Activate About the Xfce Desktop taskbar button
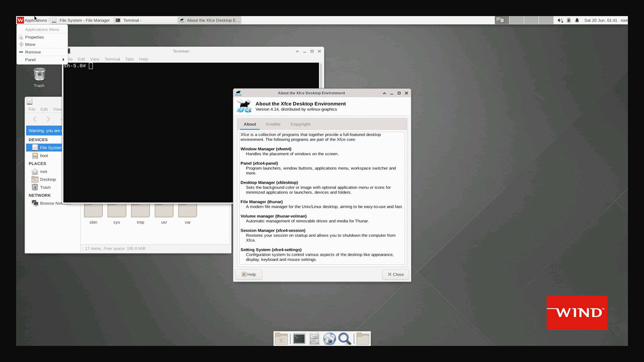 tap(209, 20)
